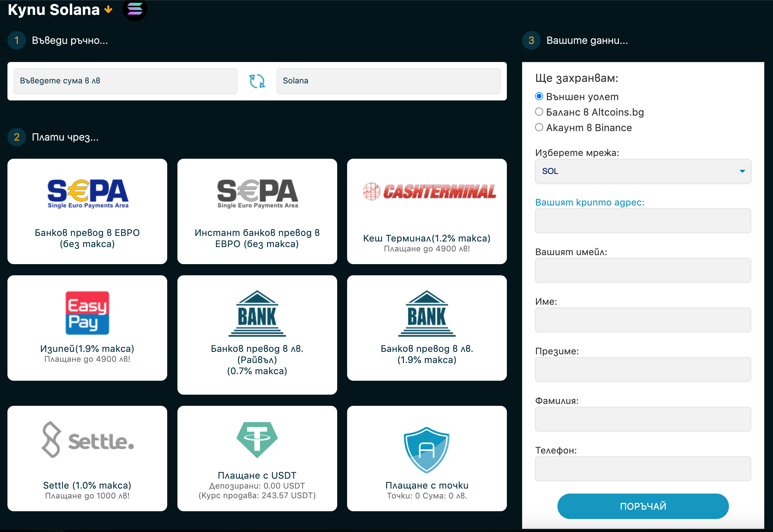The image size is (773, 532).
Task: Click the orange down arrow beside Купи Solana
Action: [108, 10]
